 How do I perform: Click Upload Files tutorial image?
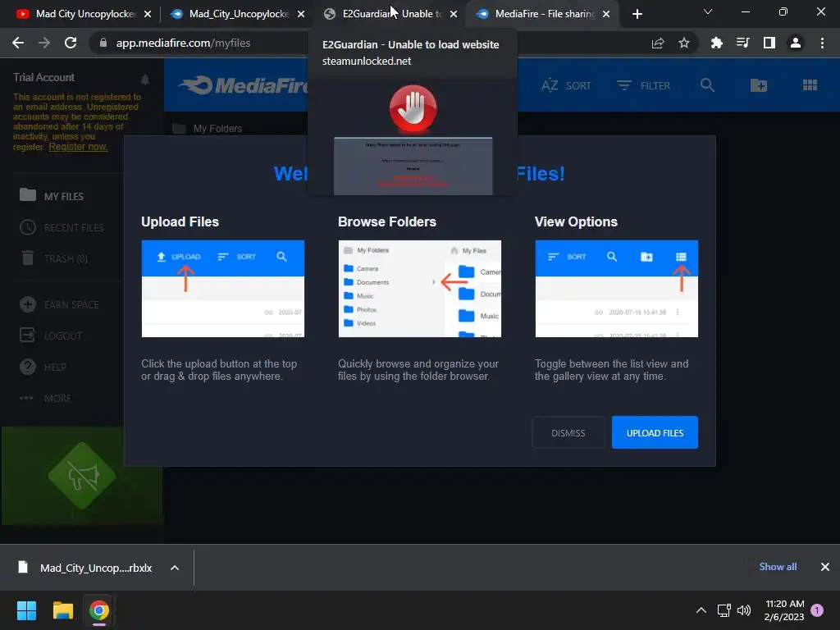point(223,289)
